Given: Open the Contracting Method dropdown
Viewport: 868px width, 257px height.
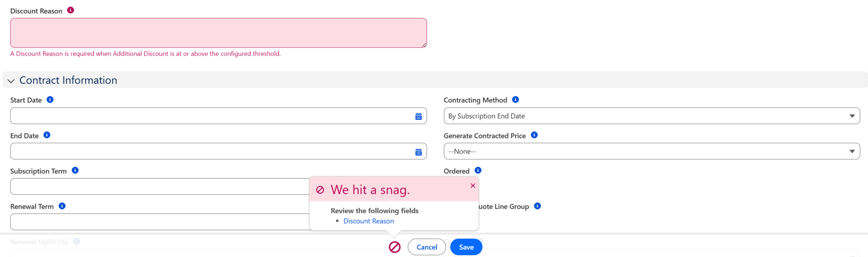Looking at the screenshot, I should (x=651, y=116).
